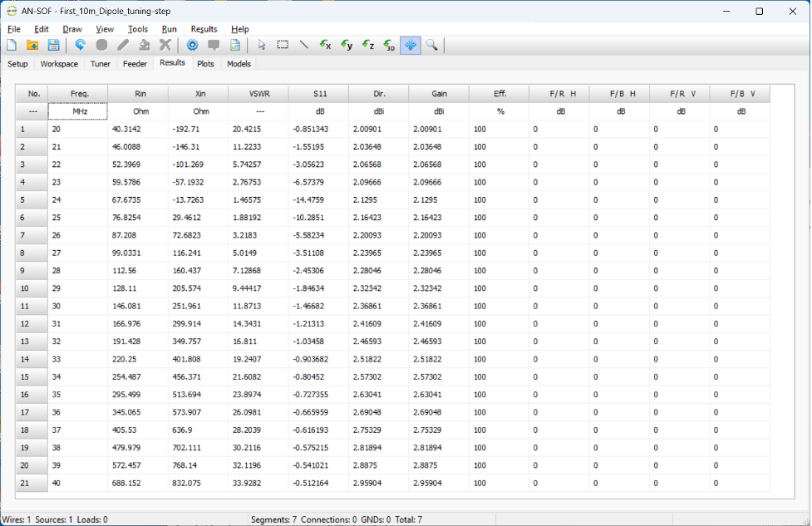Open the Run menu
Image resolution: width=812 pixels, height=526 pixels.
pyautogui.click(x=169, y=29)
